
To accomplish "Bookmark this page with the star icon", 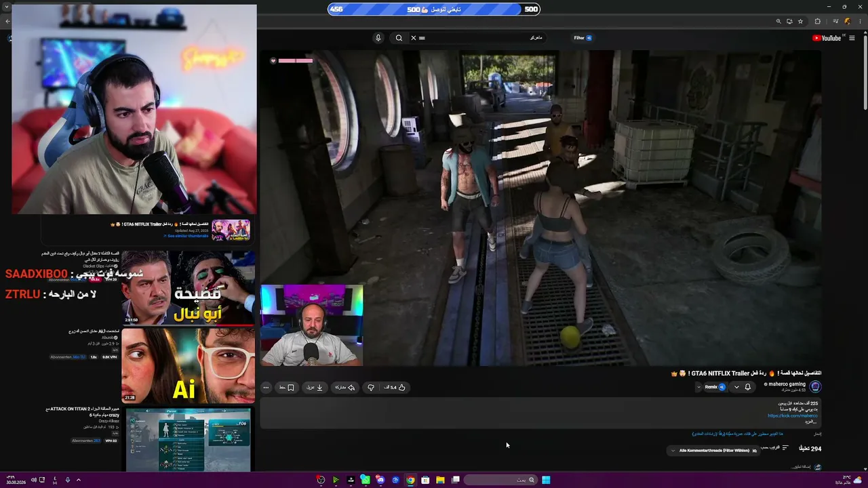I will 800,22.
